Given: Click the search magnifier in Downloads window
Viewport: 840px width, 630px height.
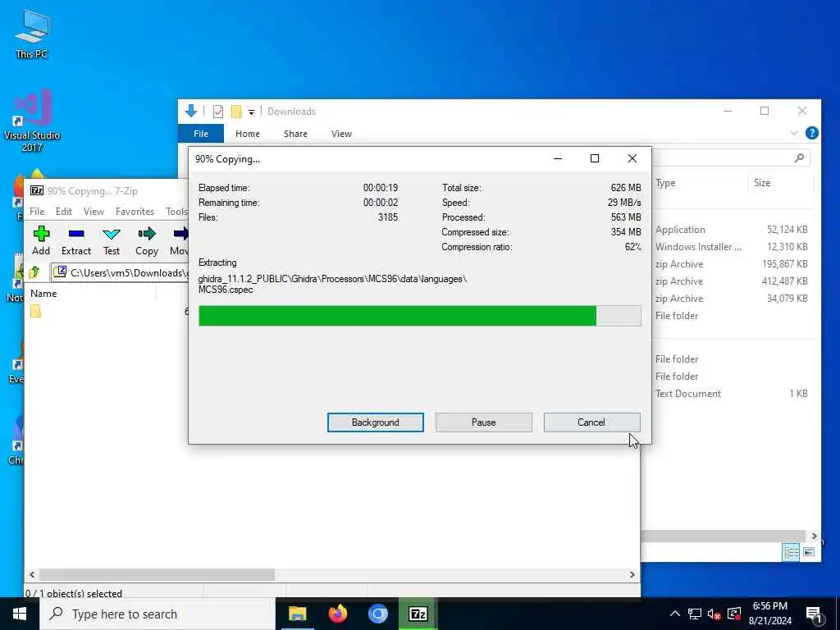Looking at the screenshot, I should (x=799, y=157).
